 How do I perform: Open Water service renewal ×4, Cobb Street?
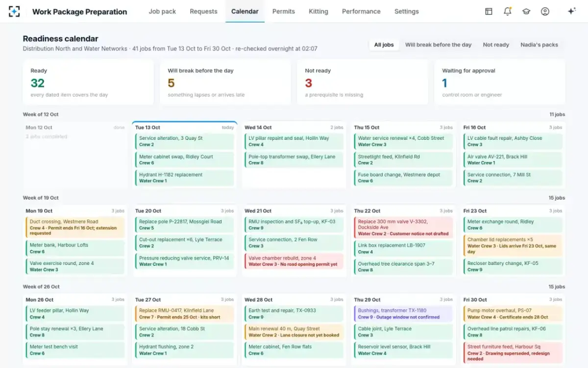pyautogui.click(x=404, y=141)
